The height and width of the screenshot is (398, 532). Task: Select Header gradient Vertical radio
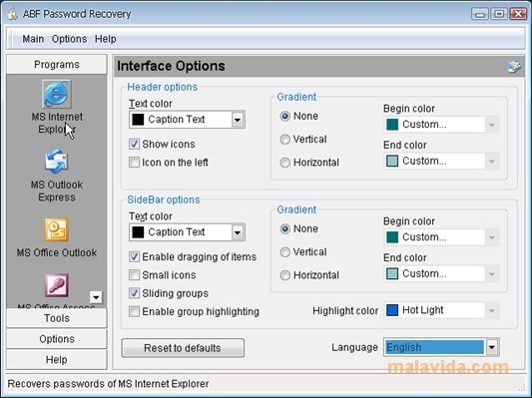(285, 140)
